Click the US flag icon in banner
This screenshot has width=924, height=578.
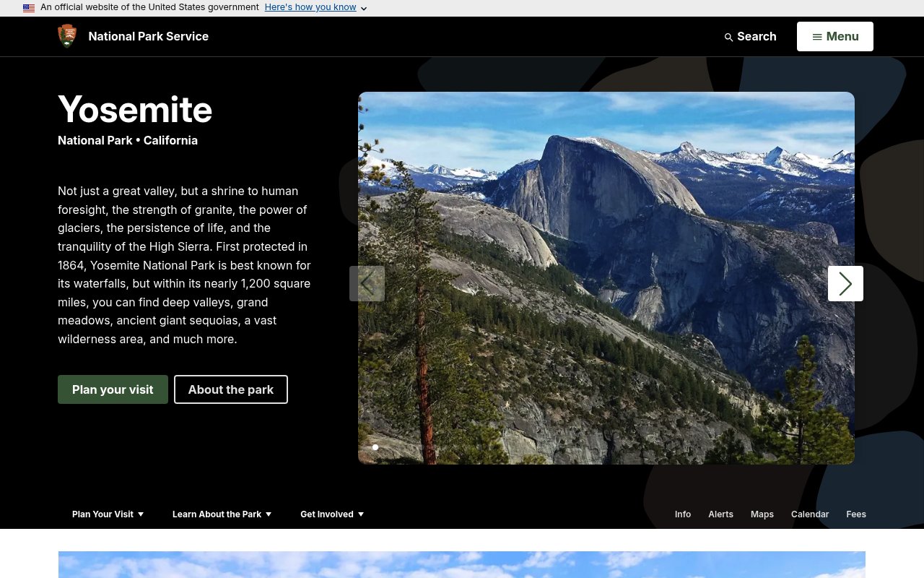click(29, 8)
